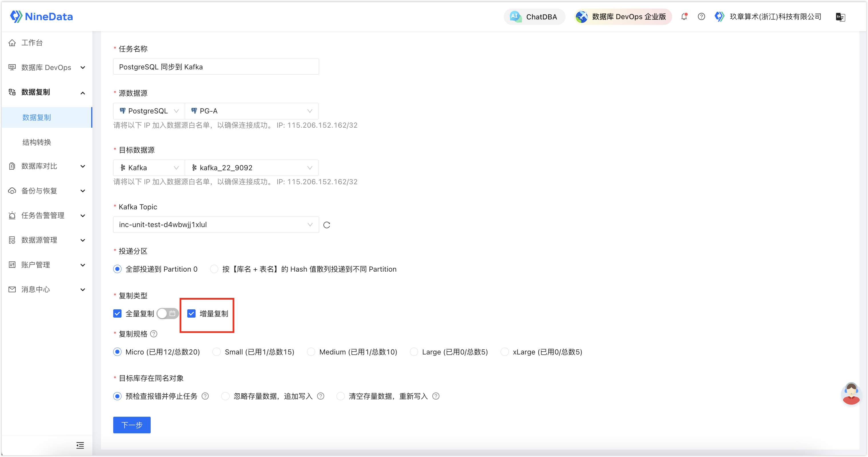Select the xLarge replication spec
The image size is (868, 457).
click(x=504, y=352)
